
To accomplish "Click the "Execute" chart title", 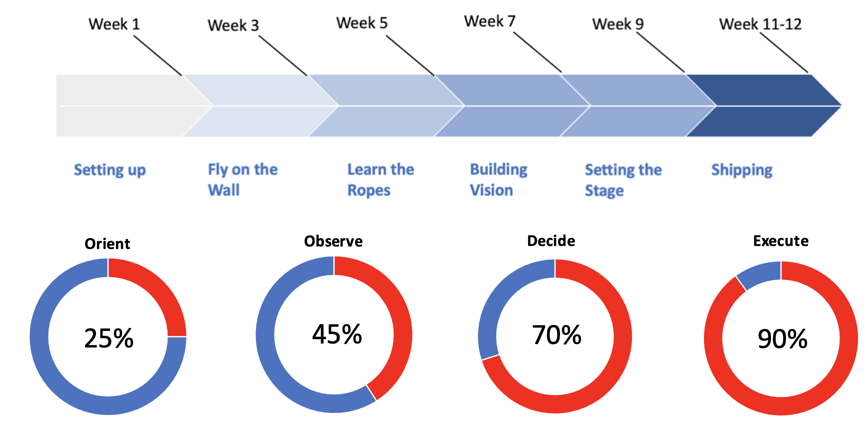I will point(780,241).
